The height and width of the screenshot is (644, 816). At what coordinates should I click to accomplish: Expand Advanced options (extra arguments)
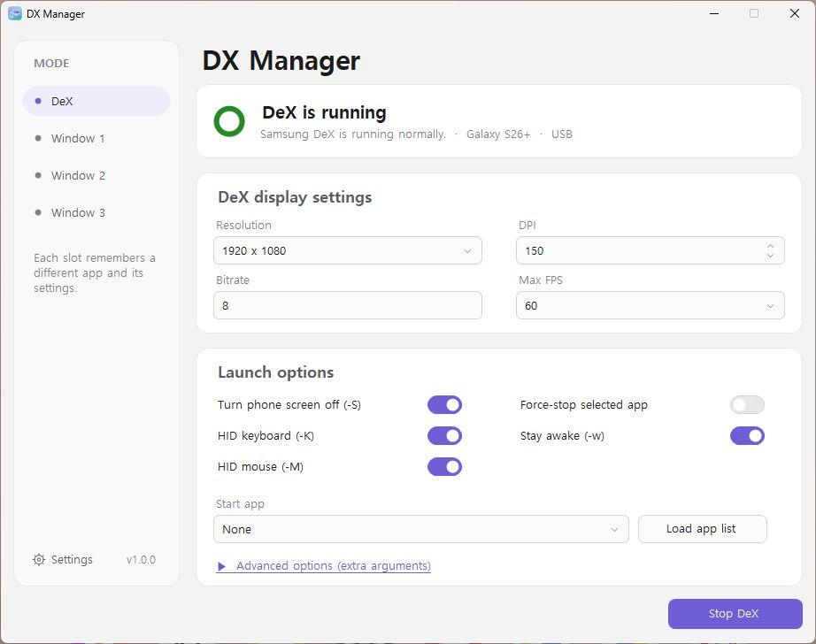324,566
